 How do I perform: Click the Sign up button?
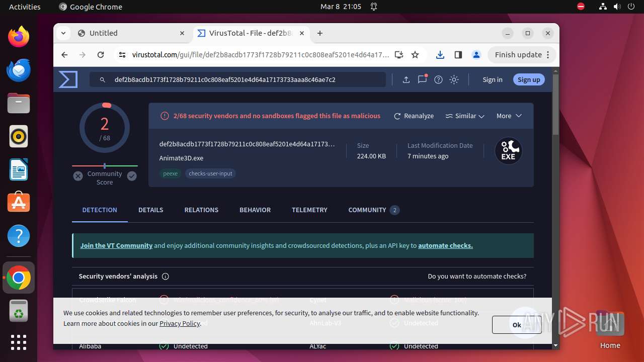pos(529,79)
